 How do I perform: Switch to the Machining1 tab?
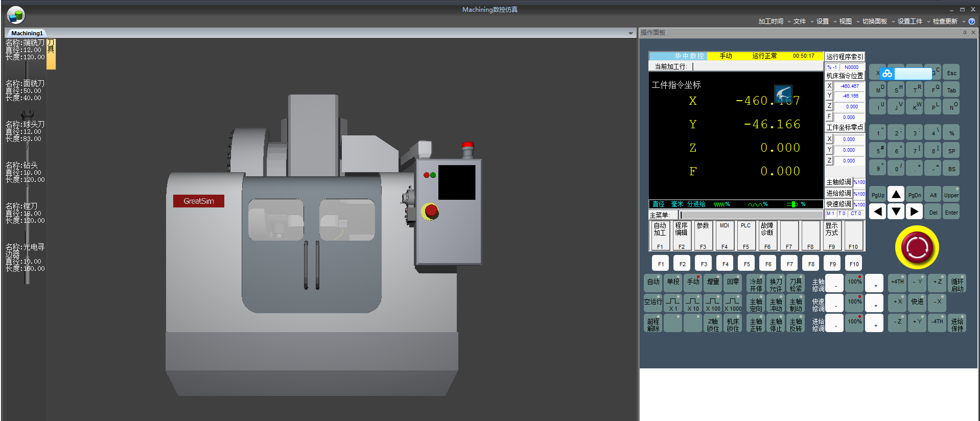pos(27,33)
